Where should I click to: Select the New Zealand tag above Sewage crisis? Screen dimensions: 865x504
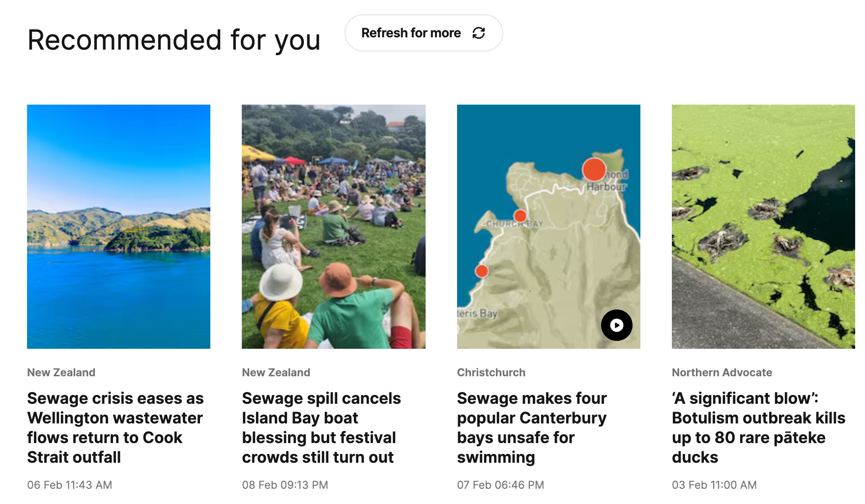point(61,372)
